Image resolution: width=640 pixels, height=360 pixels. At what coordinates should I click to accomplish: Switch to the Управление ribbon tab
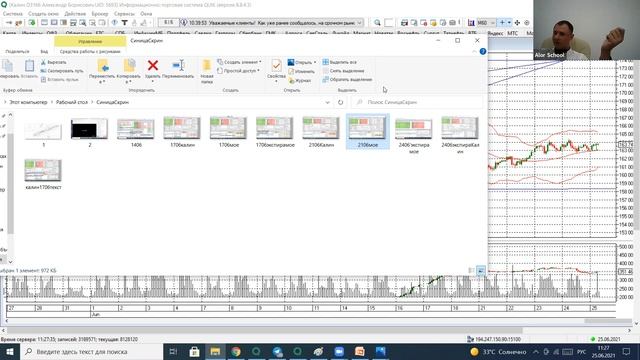coord(90,41)
